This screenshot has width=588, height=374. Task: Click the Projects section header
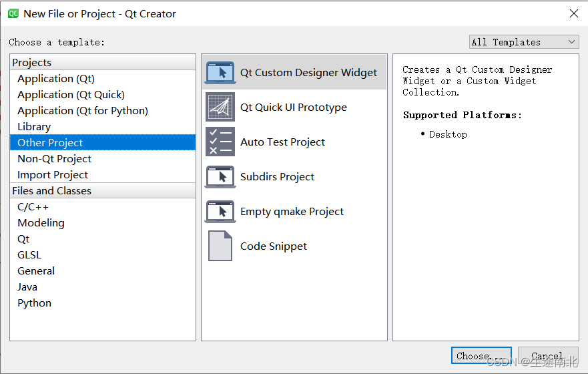click(103, 62)
